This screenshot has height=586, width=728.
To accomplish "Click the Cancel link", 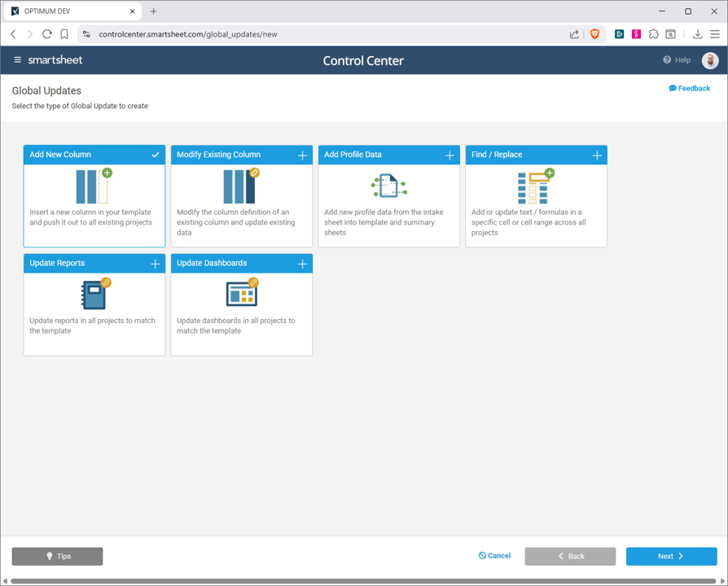I will point(494,556).
